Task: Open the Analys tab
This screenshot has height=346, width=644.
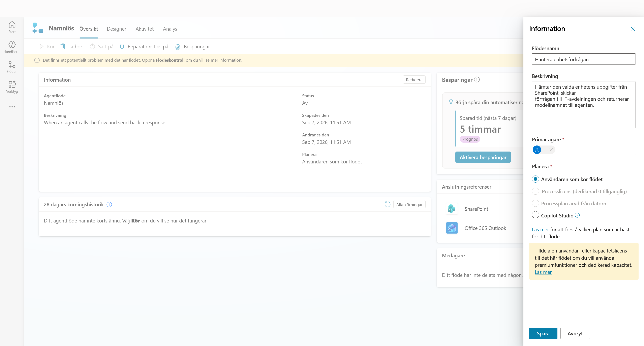Action: pos(170,29)
